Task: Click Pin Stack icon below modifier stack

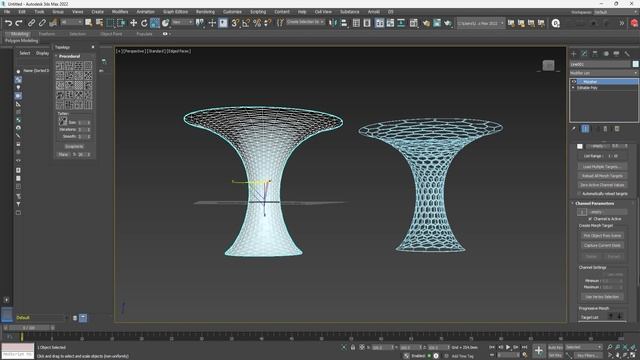Action: (573, 129)
